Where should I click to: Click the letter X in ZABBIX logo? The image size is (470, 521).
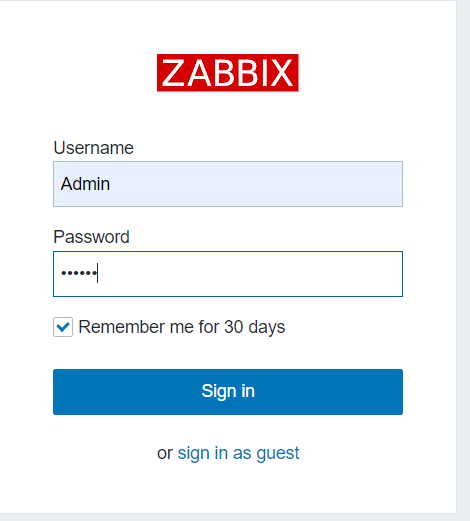point(282,73)
